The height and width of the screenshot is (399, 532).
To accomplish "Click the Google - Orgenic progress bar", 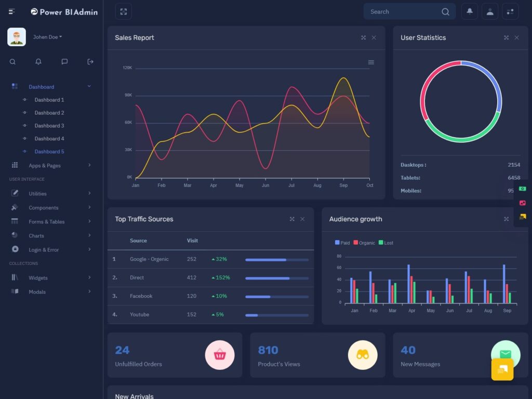I will 276,259.
